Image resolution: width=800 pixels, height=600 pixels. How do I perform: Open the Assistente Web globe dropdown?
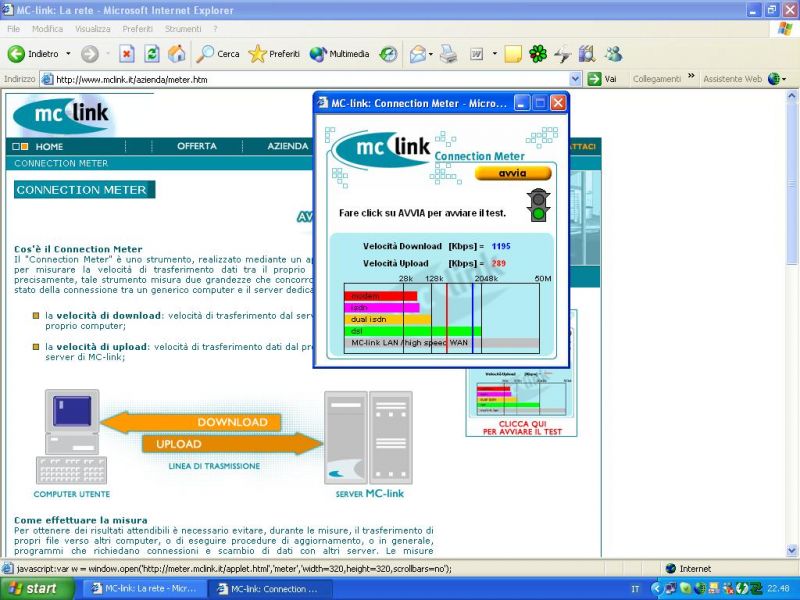[x=778, y=79]
